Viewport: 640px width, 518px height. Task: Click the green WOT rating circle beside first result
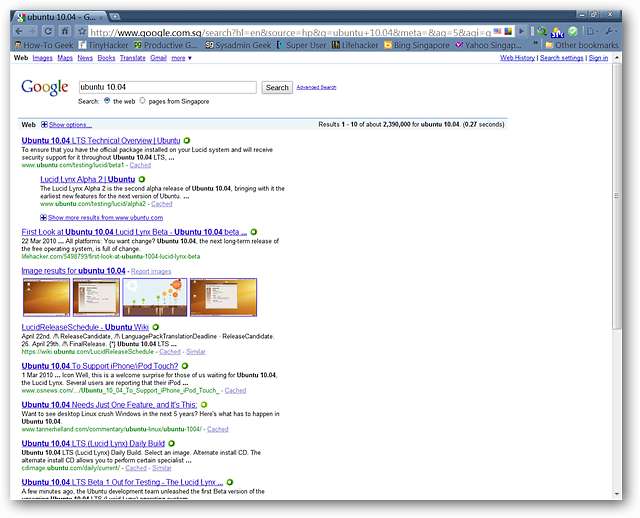pyautogui.click(x=186, y=141)
